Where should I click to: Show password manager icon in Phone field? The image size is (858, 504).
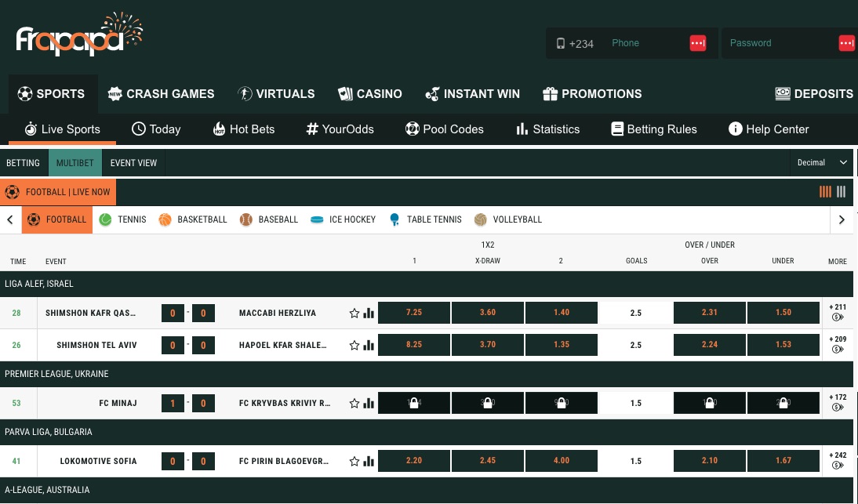click(x=698, y=43)
